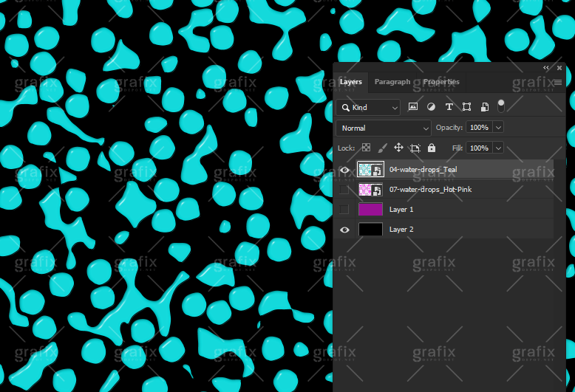
Task: Click lock transparent pixels icon
Action: (366, 148)
